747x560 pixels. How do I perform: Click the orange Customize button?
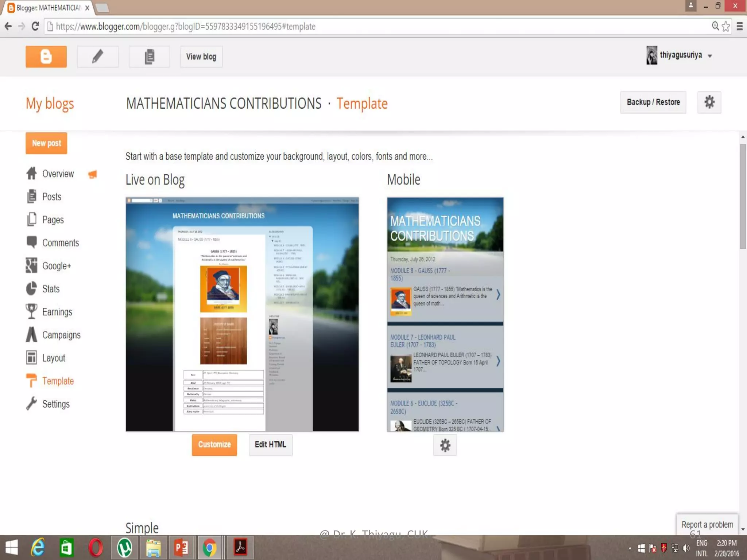point(214,445)
